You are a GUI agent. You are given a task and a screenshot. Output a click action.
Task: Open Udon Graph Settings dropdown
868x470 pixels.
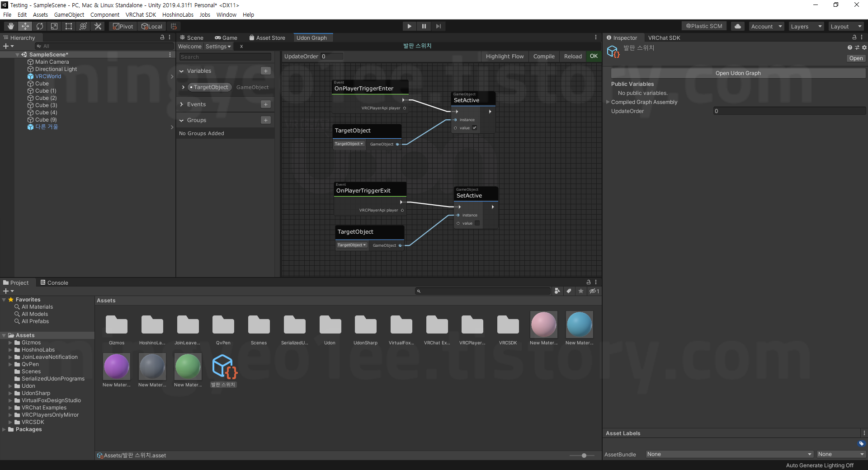218,46
